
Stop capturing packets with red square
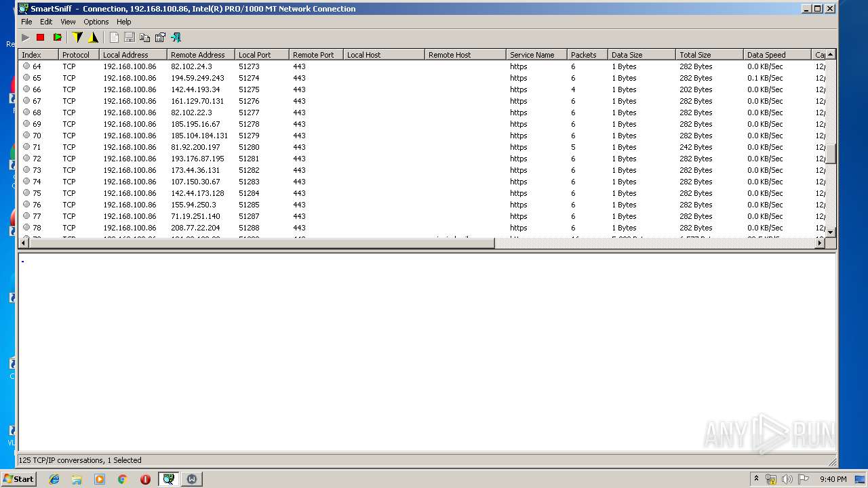click(x=41, y=37)
